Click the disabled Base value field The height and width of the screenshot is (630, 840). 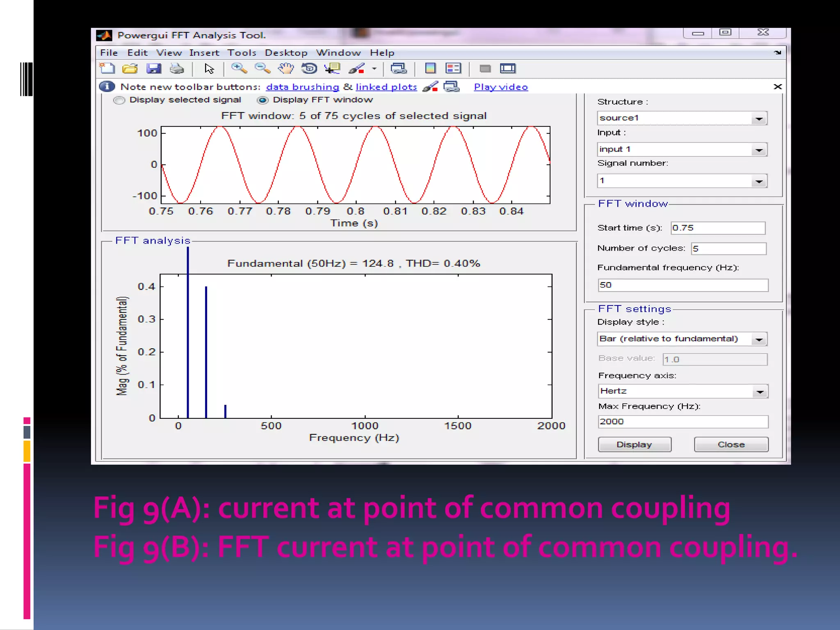tap(715, 359)
